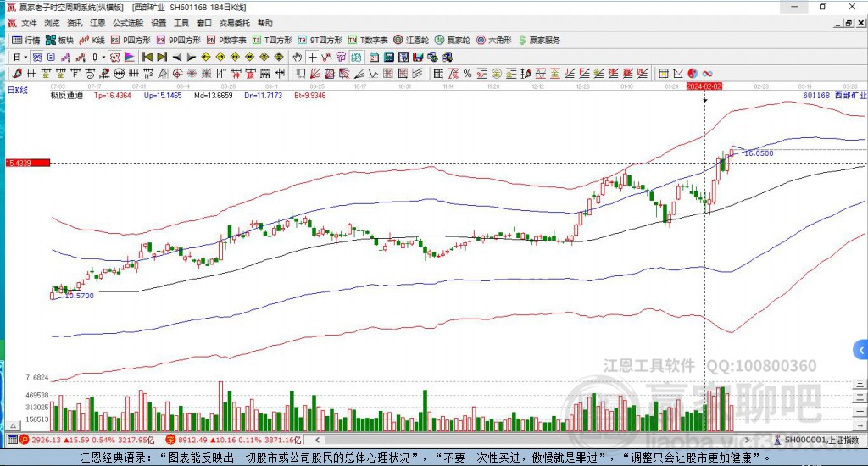Click the 2024-02-02 date marker
Image resolution: width=868 pixels, height=466 pixels.
coord(704,86)
